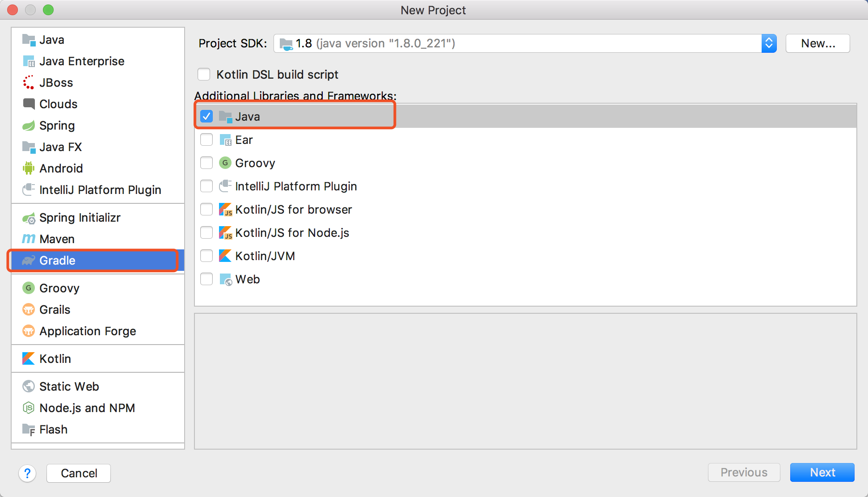
Task: Click the Java framework folder icon
Action: click(225, 117)
